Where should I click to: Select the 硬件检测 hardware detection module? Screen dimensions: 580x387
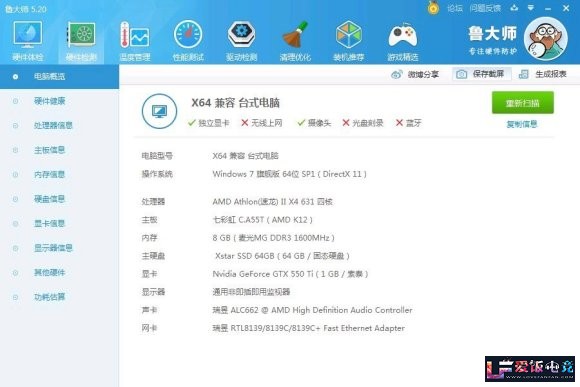[81, 41]
